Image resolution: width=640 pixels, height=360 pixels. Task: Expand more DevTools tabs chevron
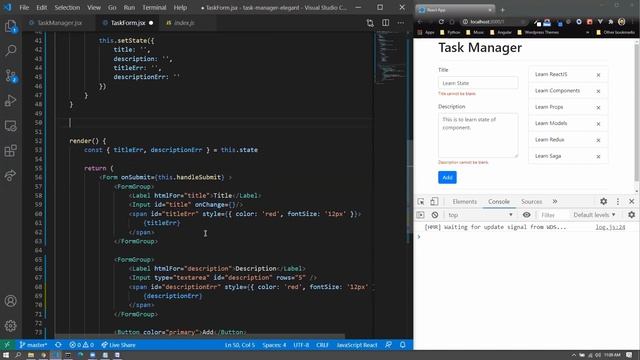pyautogui.click(x=555, y=201)
